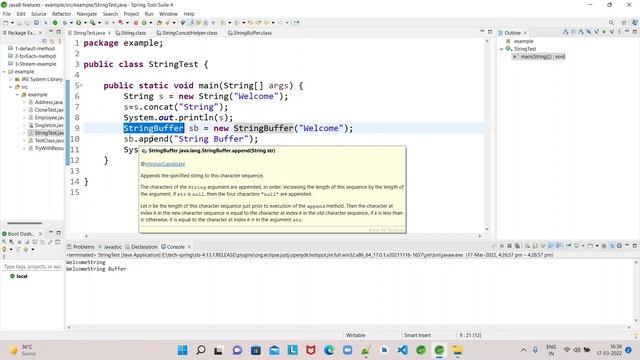This screenshot has height=360, width=640.
Task: Collapse the src folder node
Action: (11, 87)
